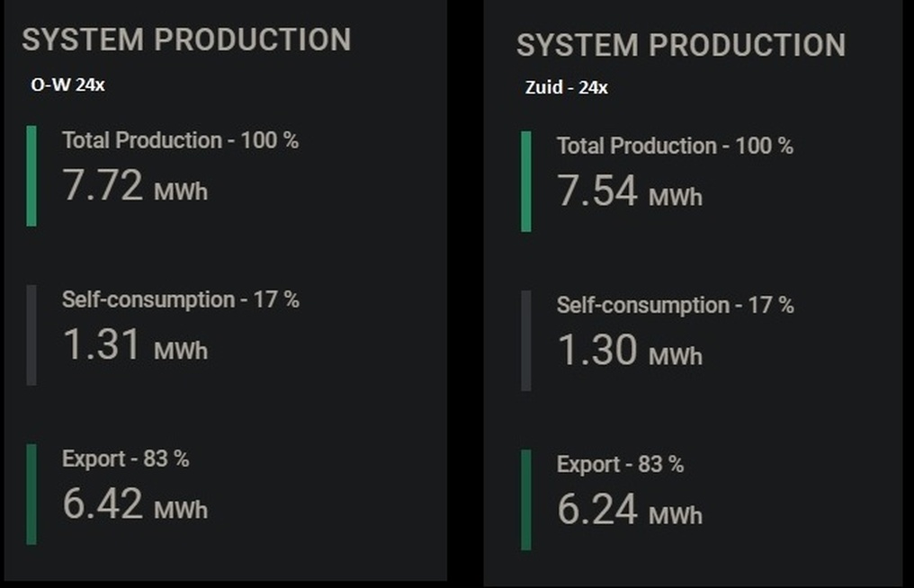Click green Total Production bar in Zuid panel
Screen dimensions: 914x588
[526, 181]
